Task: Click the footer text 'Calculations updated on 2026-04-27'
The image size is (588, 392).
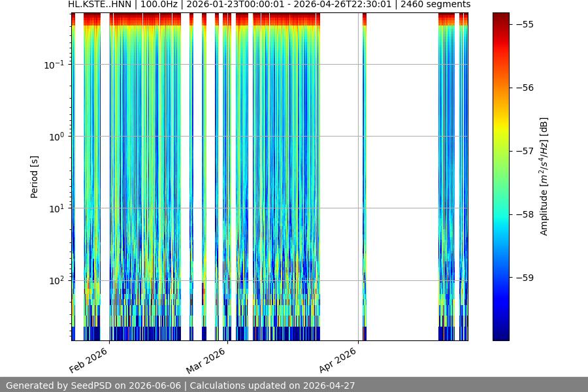Action: pos(272,385)
